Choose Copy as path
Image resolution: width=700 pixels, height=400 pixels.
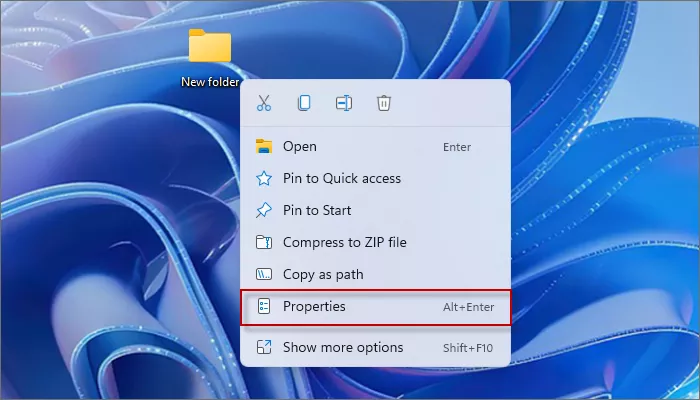tap(375, 275)
